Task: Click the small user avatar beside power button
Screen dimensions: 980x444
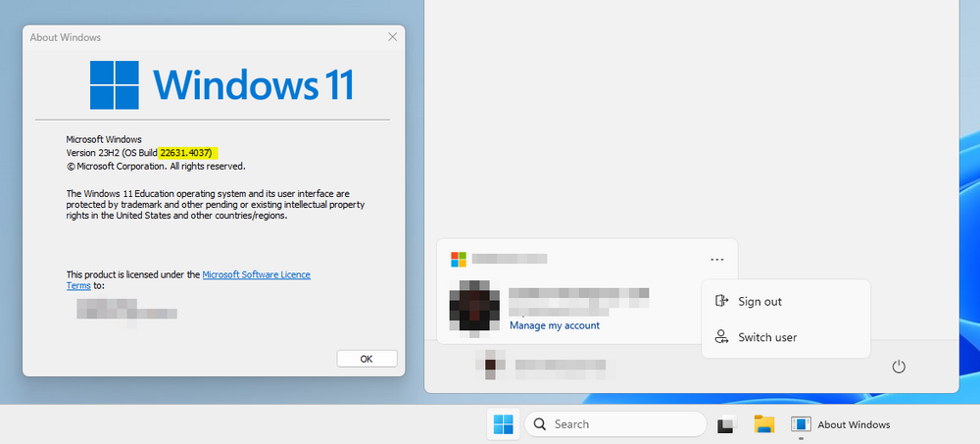Action: [x=489, y=365]
